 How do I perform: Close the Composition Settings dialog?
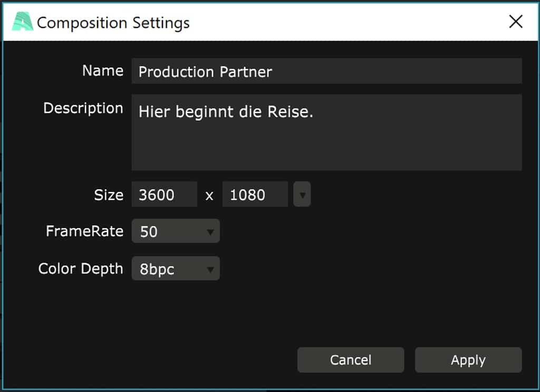coord(515,22)
